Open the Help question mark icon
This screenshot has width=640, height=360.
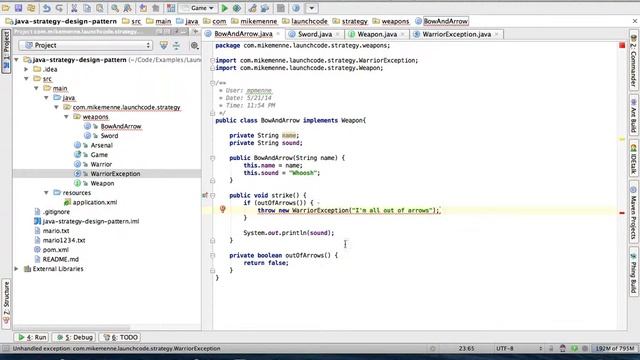point(296,8)
